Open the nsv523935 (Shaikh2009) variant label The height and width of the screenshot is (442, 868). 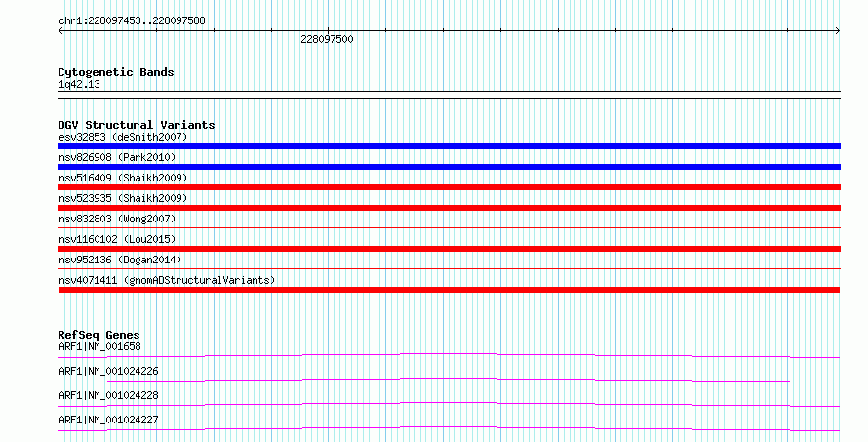click(123, 198)
